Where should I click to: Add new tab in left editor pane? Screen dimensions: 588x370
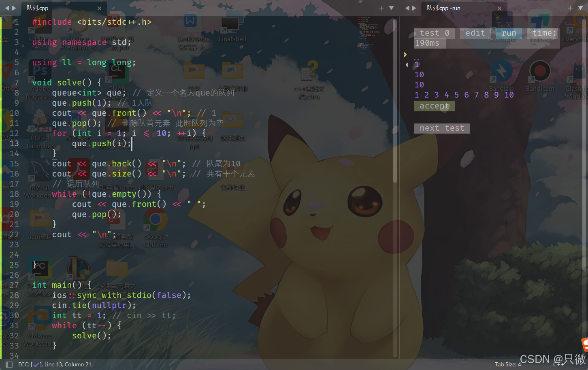click(x=381, y=8)
